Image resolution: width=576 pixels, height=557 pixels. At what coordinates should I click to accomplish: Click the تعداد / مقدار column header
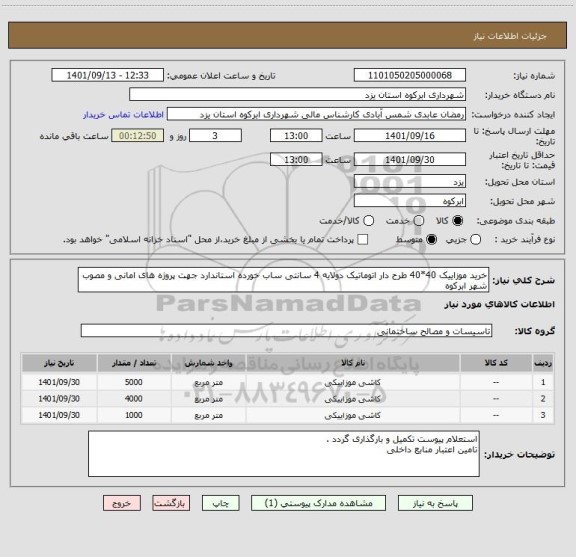pyautogui.click(x=134, y=363)
